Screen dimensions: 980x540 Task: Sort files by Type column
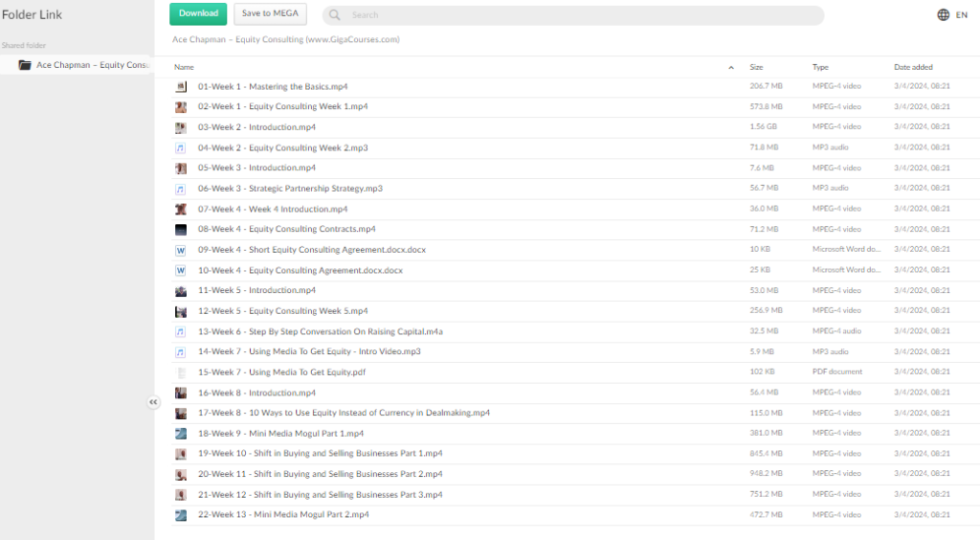click(x=820, y=68)
